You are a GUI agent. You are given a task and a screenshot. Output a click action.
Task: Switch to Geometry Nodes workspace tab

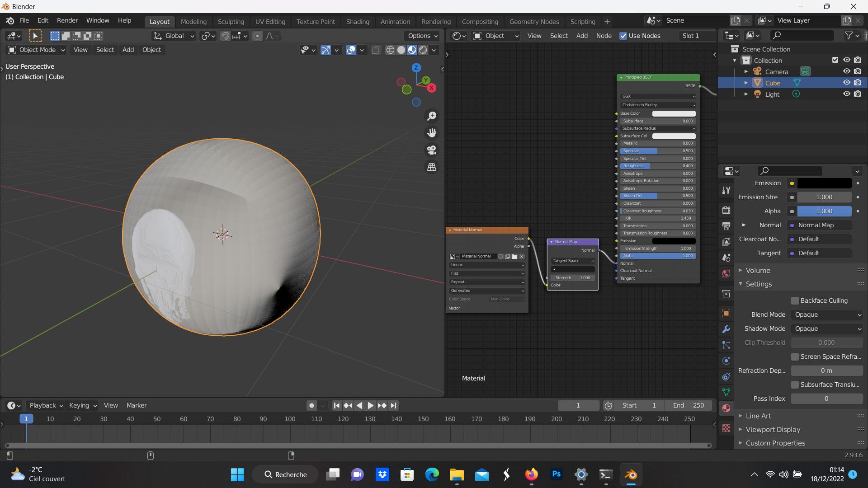pos(534,22)
